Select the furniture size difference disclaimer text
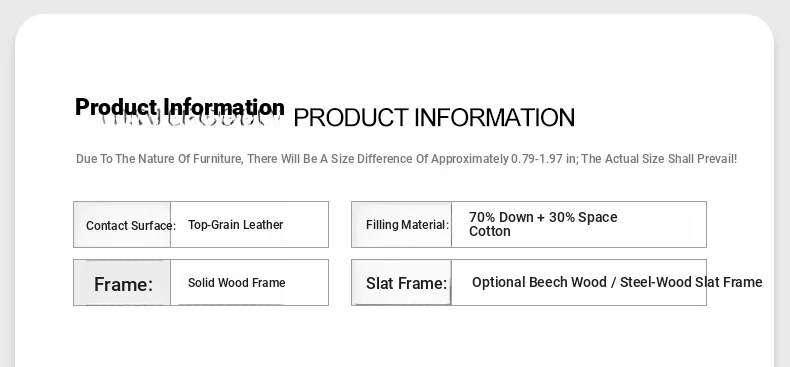This screenshot has height=367, width=790. (407, 159)
